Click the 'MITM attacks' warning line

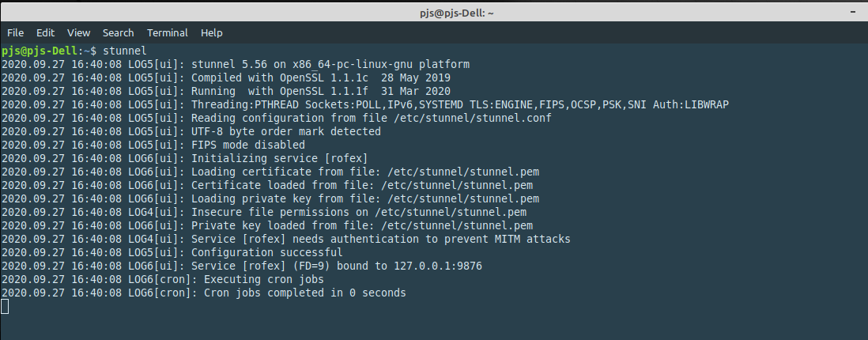[x=285, y=240]
